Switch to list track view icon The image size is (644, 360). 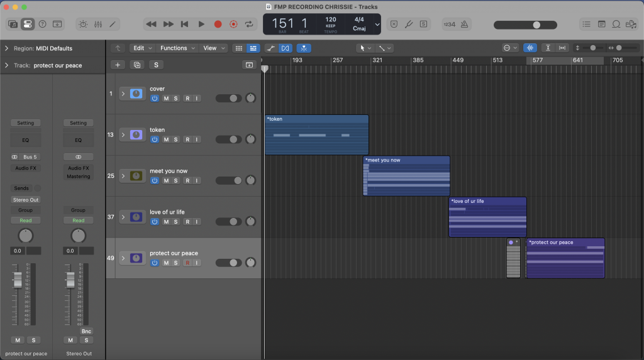click(253, 48)
